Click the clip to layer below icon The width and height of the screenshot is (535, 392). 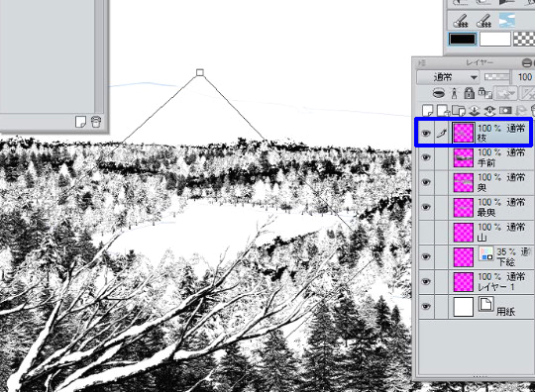(x=439, y=93)
